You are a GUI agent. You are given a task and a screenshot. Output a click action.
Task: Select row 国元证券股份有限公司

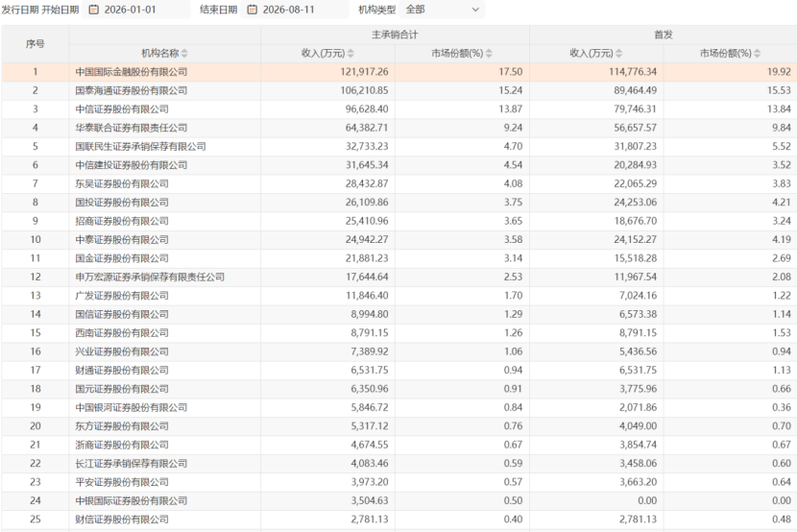coord(398,389)
